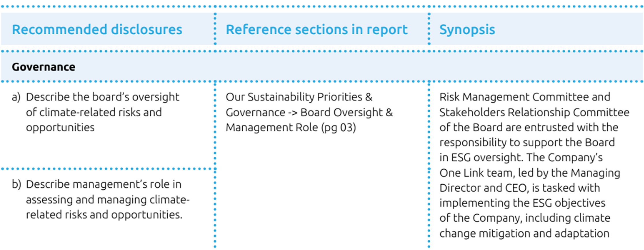Click the Reference sections in report header

(317, 30)
